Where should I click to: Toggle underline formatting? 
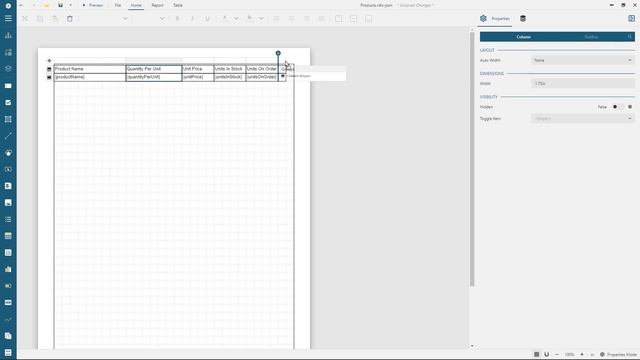pyautogui.click(x=207, y=19)
